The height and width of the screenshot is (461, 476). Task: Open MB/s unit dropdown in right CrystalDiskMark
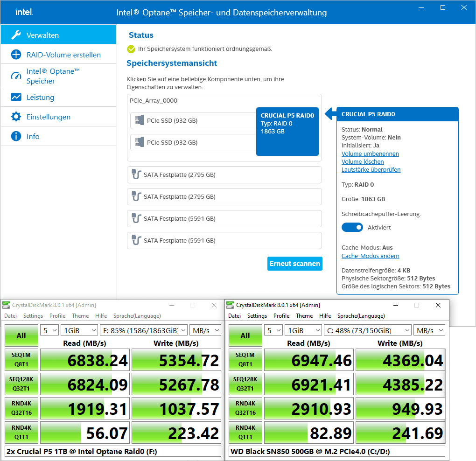(x=429, y=330)
